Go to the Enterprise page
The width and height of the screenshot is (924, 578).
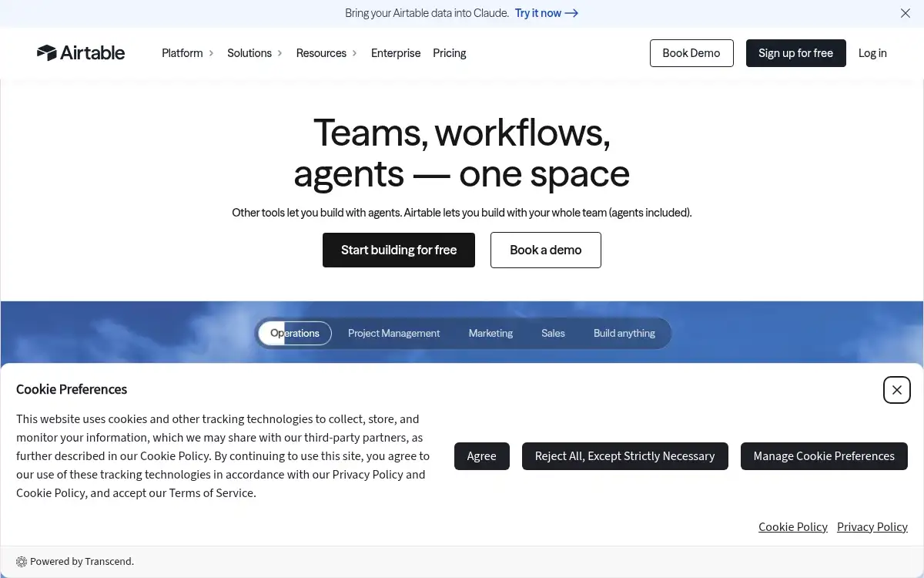pos(396,53)
